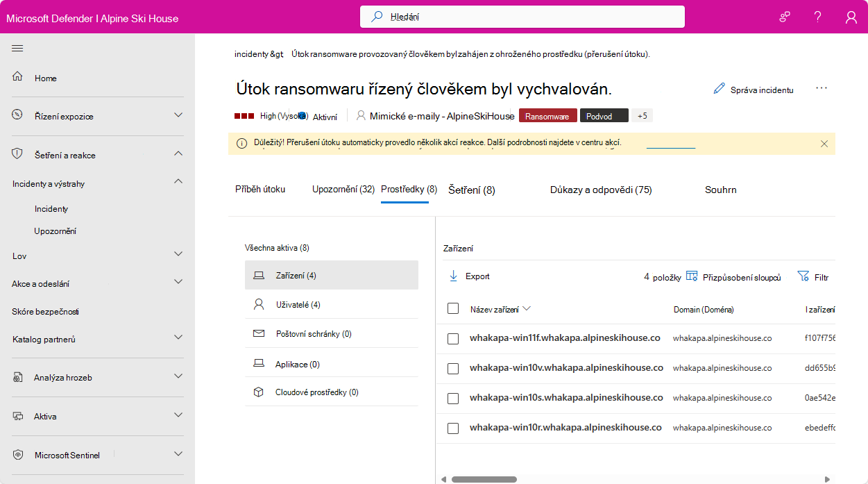Click the info icon in yellow banner
868x484 pixels.
[242, 143]
